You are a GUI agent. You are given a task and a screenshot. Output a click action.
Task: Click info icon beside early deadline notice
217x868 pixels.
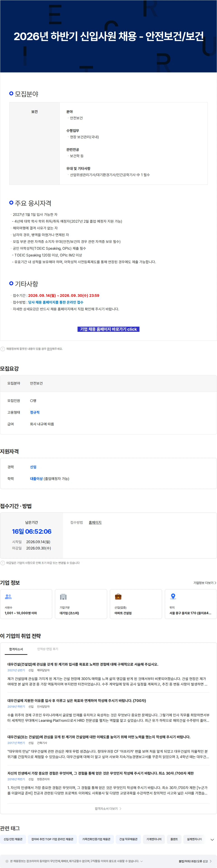point(3,563)
